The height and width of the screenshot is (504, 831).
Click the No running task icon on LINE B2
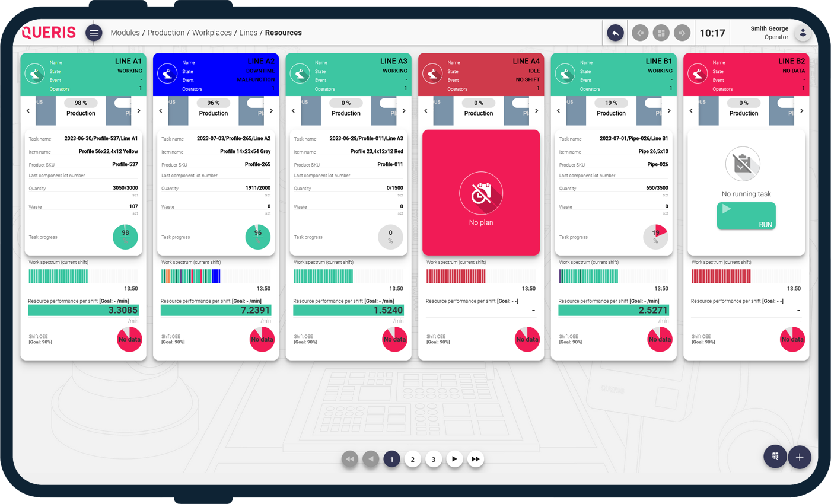(742, 164)
